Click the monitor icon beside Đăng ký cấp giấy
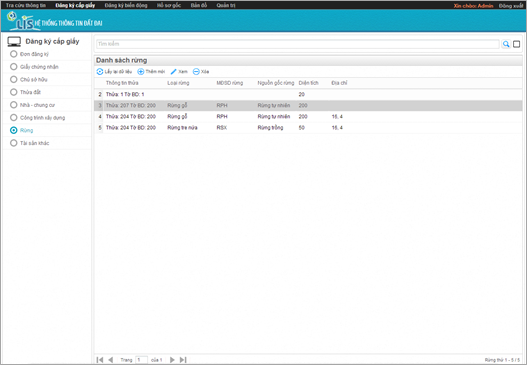This screenshot has width=527, height=365. pos(14,42)
